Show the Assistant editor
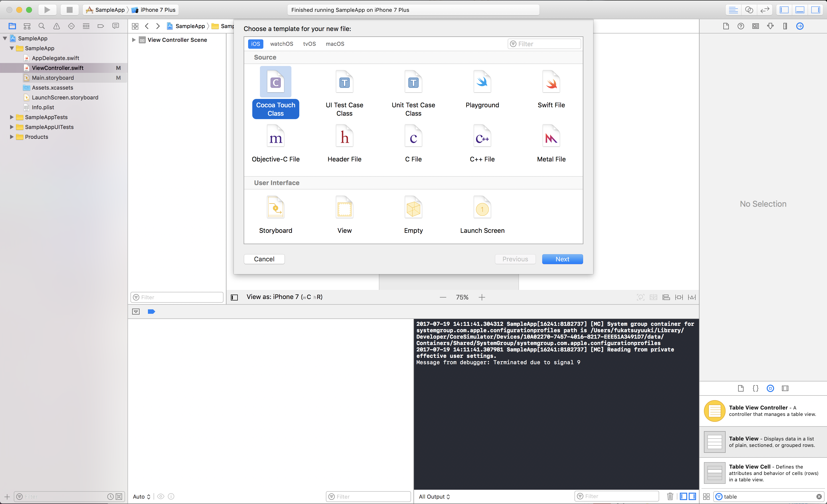Screen dimensions: 827x504 [x=749, y=10]
